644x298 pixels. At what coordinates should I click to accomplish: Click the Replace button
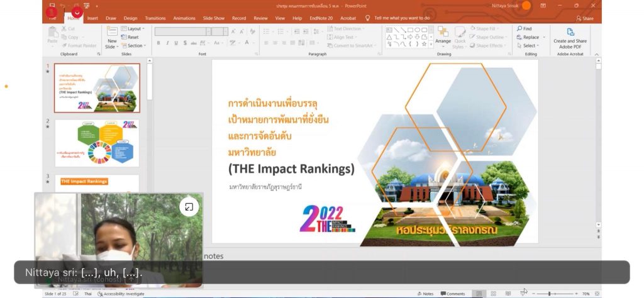tap(528, 37)
